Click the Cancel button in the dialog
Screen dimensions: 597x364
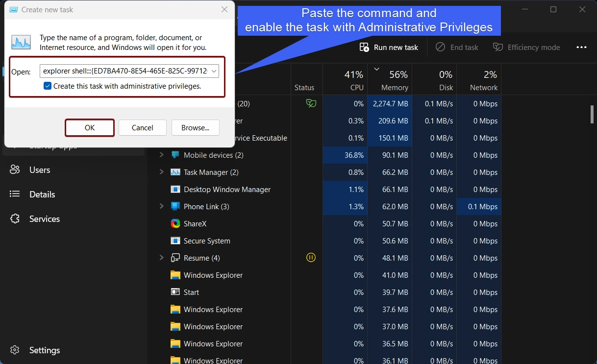click(143, 127)
